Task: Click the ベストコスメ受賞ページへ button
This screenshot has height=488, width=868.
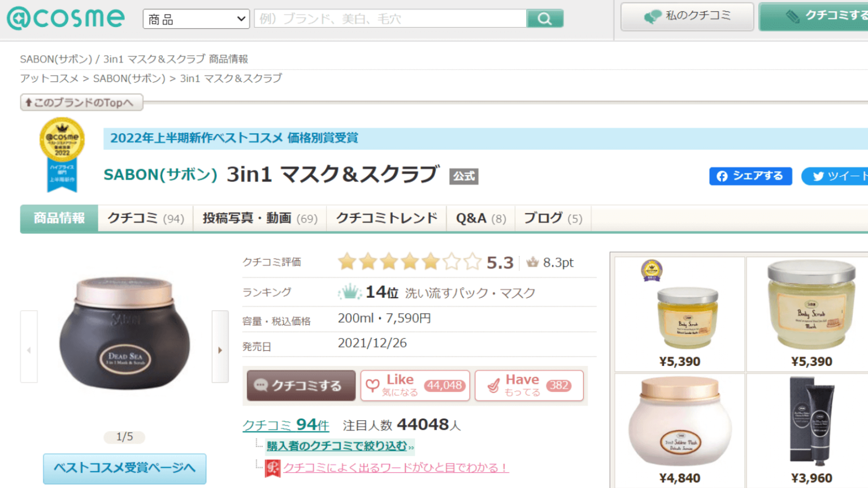Action: click(124, 469)
